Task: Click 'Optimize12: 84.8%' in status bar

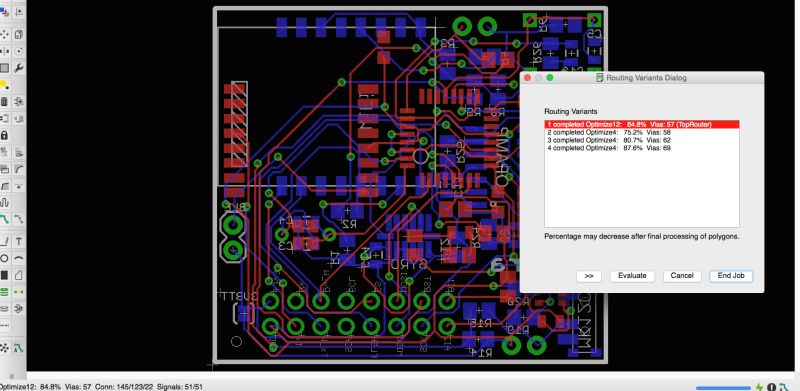Action: (x=30, y=387)
